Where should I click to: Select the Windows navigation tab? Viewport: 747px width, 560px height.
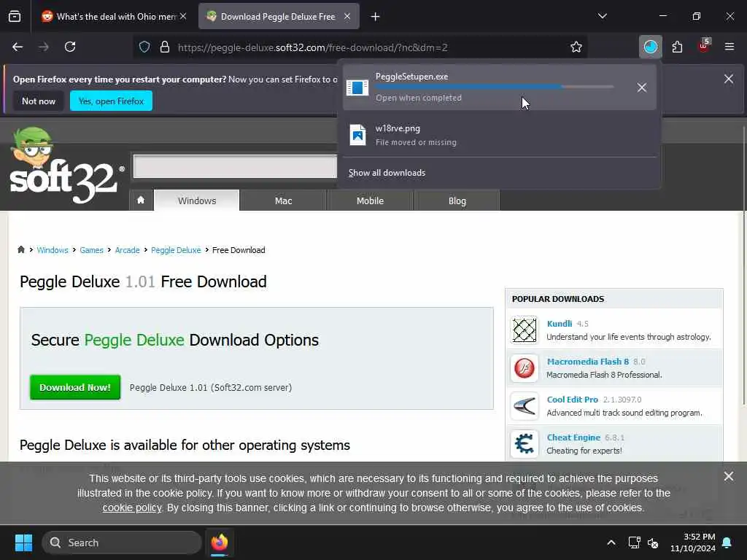[197, 201]
